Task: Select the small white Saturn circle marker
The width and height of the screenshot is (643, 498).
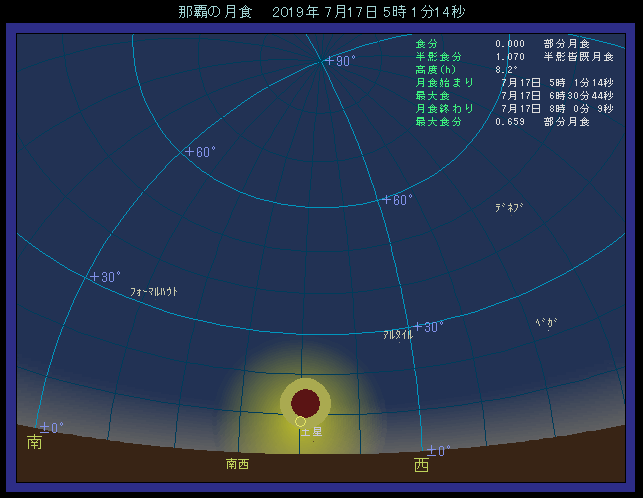Action: (300, 421)
